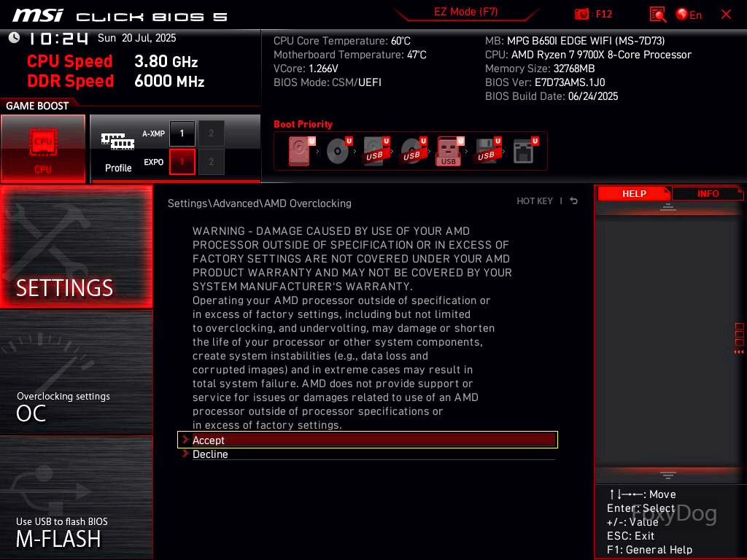Take a screenshot with the F12 camera icon
This screenshot has width=747, height=560.
tap(581, 14)
